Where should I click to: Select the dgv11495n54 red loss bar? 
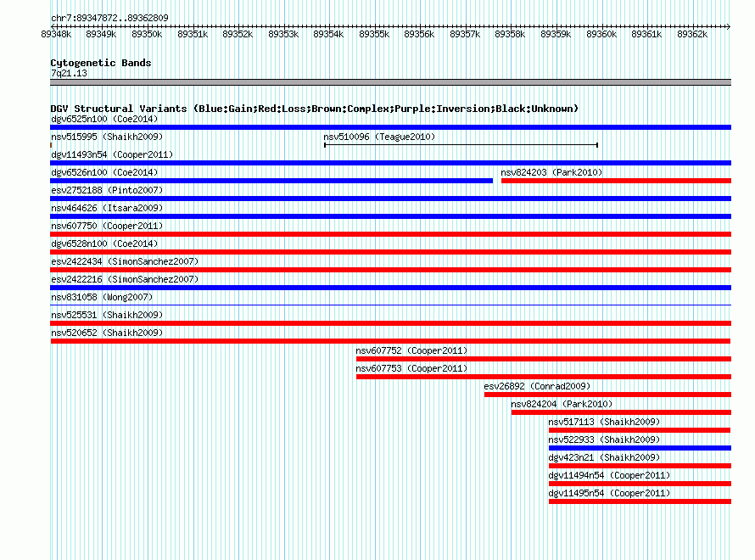pyautogui.click(x=640, y=501)
